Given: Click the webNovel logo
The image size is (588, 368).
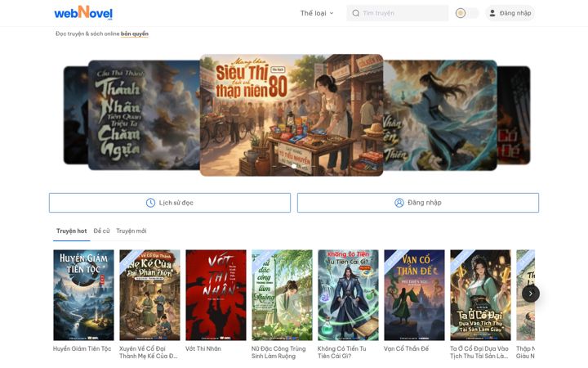Looking at the screenshot, I should [83, 13].
